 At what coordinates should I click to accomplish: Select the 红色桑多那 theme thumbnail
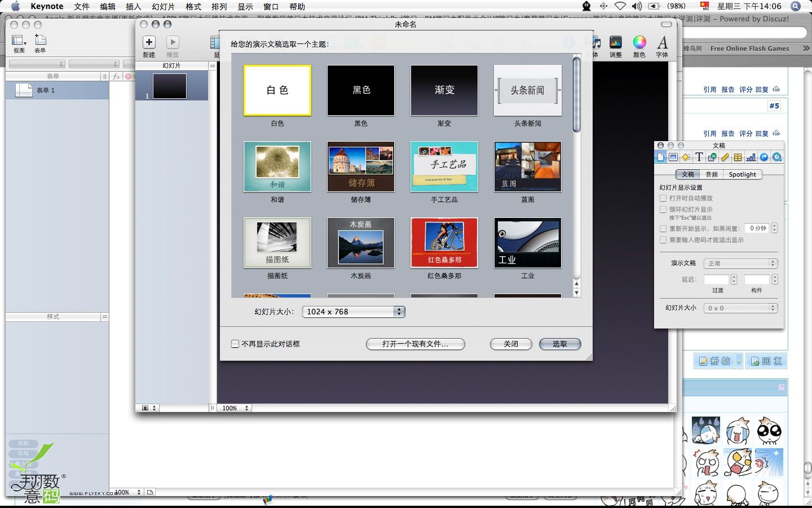(444, 243)
